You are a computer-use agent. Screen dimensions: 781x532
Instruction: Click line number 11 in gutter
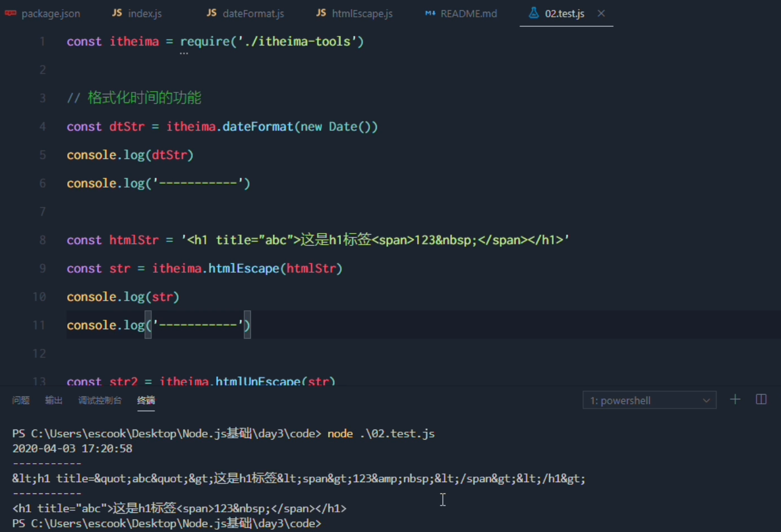click(x=39, y=325)
